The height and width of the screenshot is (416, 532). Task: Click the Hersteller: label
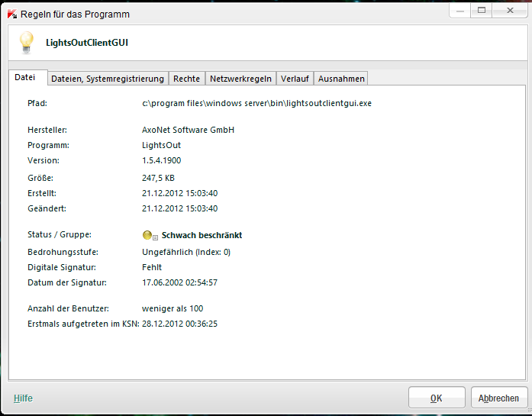pyautogui.click(x=47, y=130)
